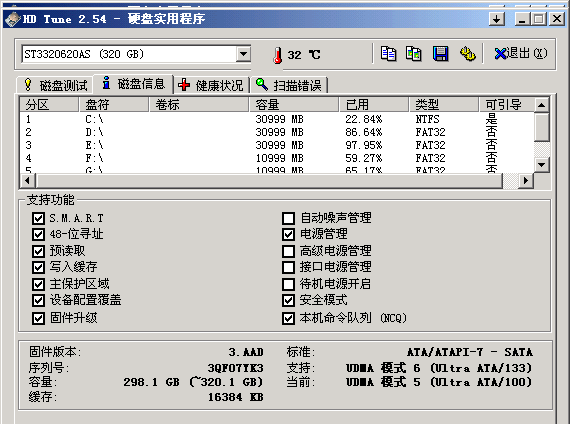Enable the 待机电源开启 checkbox
Screen dimensions: 570x424
288,284
